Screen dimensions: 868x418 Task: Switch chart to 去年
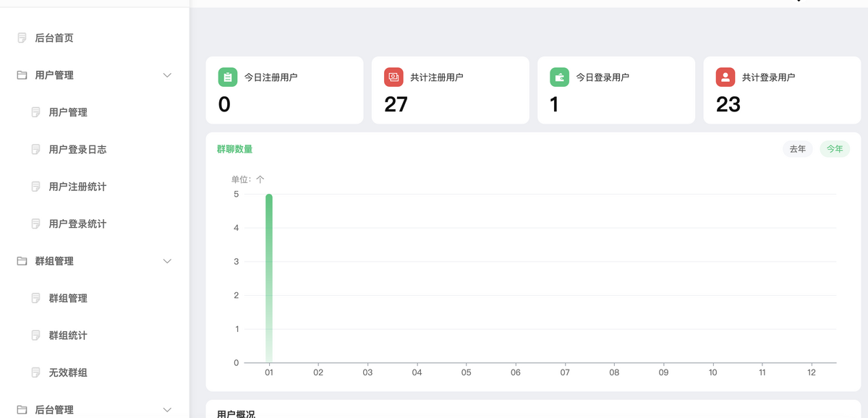click(797, 149)
